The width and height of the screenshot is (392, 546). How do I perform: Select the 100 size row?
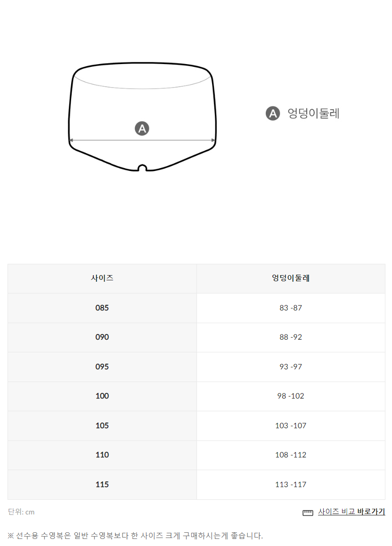coord(196,396)
